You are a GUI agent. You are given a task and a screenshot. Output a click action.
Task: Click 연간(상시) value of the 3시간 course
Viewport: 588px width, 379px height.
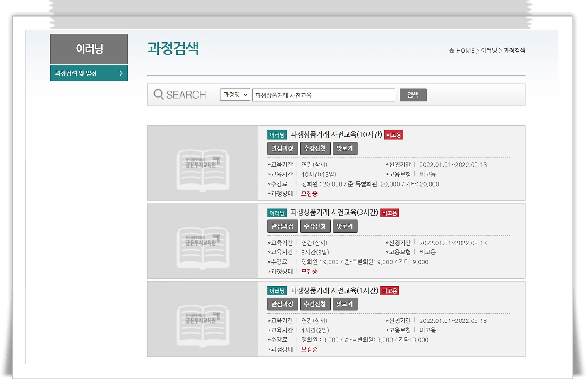[x=314, y=243]
